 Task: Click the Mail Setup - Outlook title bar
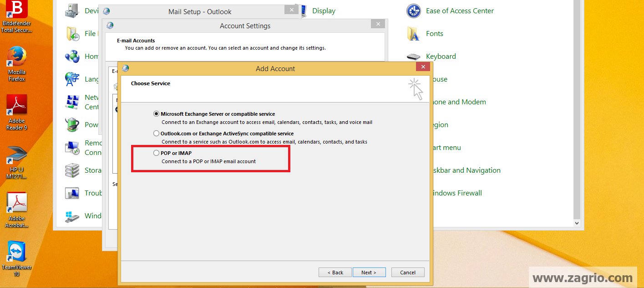(x=200, y=11)
